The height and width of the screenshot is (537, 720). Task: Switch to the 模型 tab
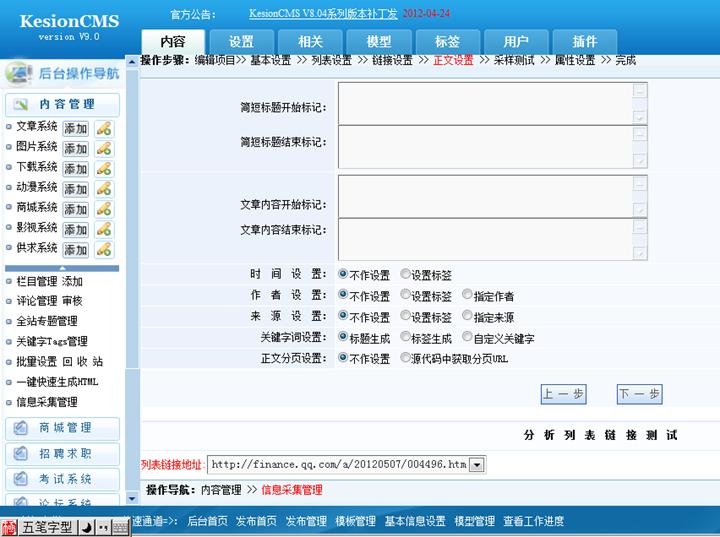(x=379, y=42)
